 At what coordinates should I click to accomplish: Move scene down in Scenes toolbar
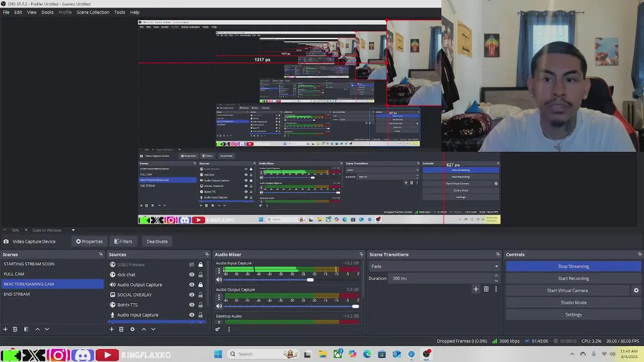point(47,329)
